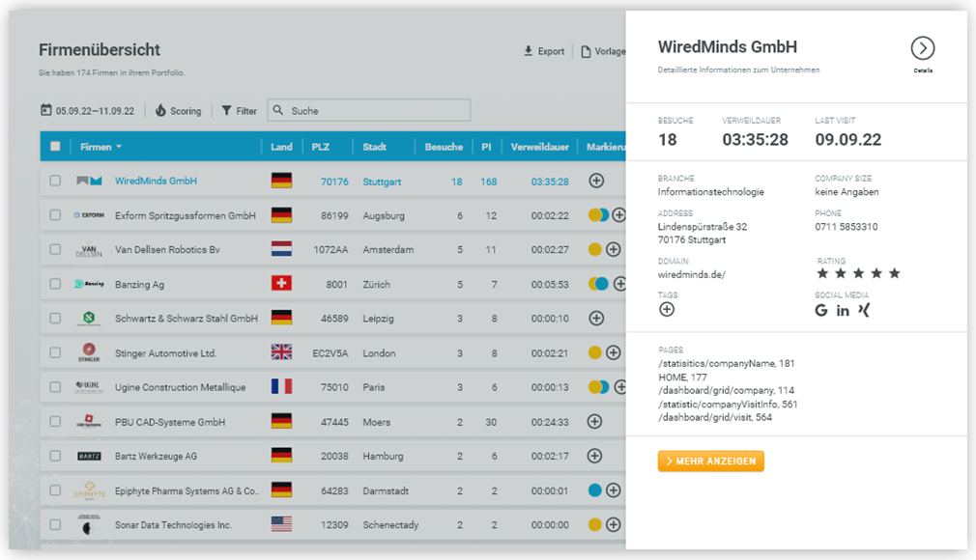
Task: Click the PBU CAD-Systeme company logo
Action: pyautogui.click(x=89, y=421)
